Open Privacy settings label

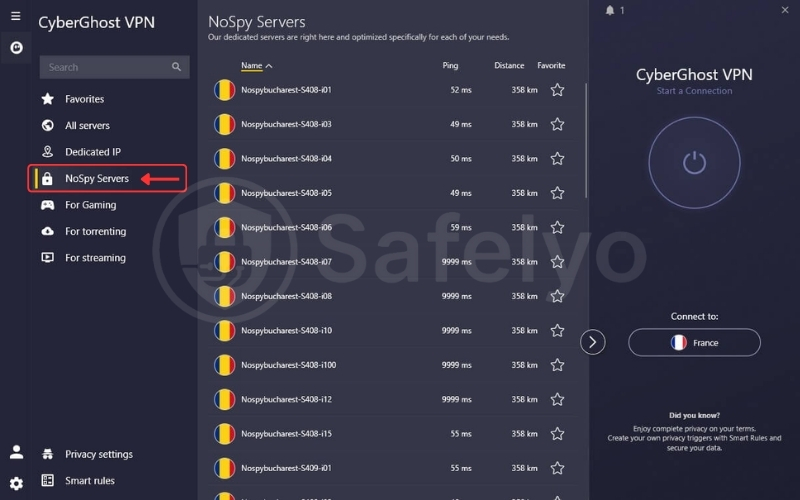(x=98, y=454)
